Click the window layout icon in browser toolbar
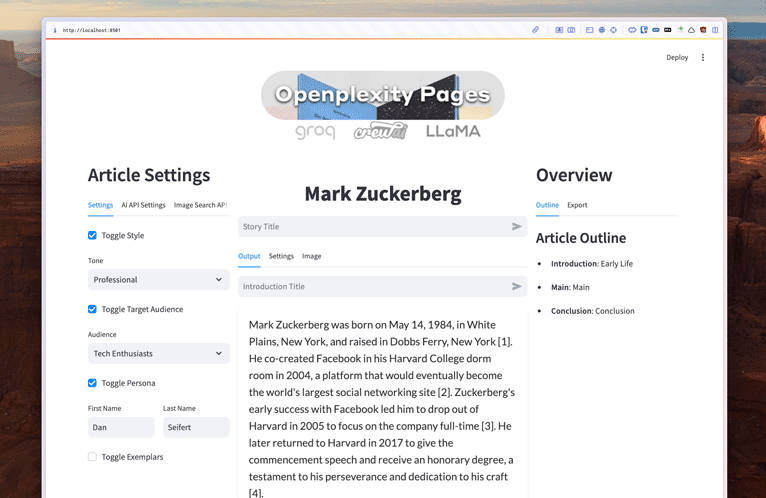The width and height of the screenshot is (766, 498). pos(590,30)
